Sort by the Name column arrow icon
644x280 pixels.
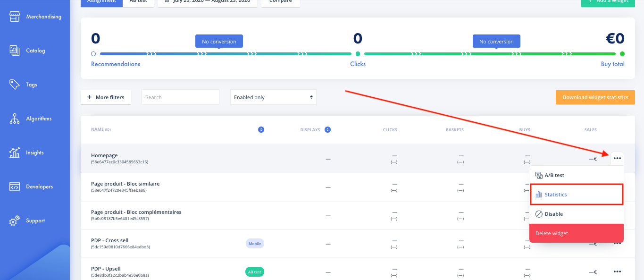pos(261,130)
